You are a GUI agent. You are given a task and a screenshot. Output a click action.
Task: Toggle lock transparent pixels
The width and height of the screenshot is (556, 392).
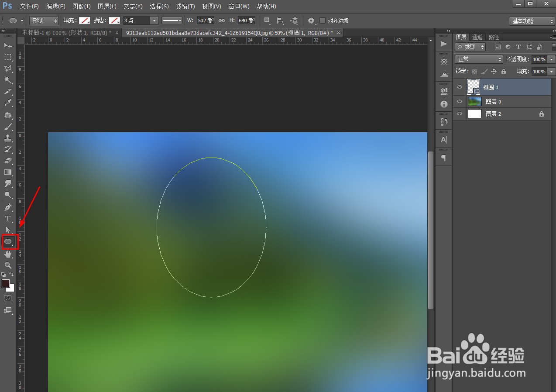pos(474,72)
